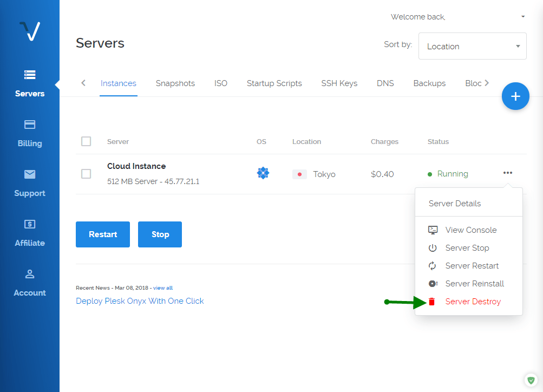
Task: Click the Billing label in sidebar
Action: (30, 143)
